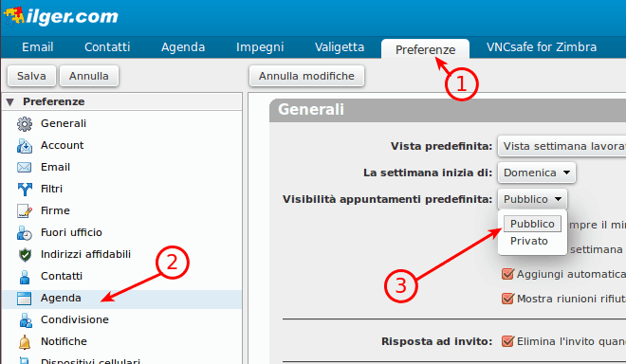Click the Dispositivi cellulari icon
626x364 pixels.
[25, 360]
